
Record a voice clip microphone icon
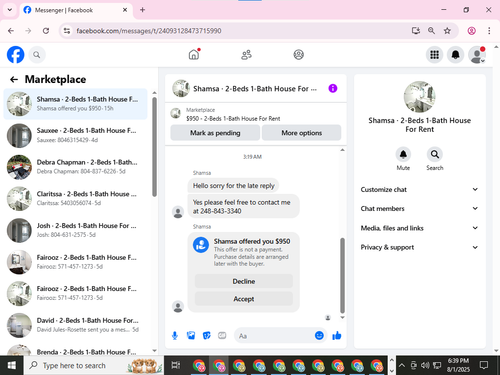[175, 336]
